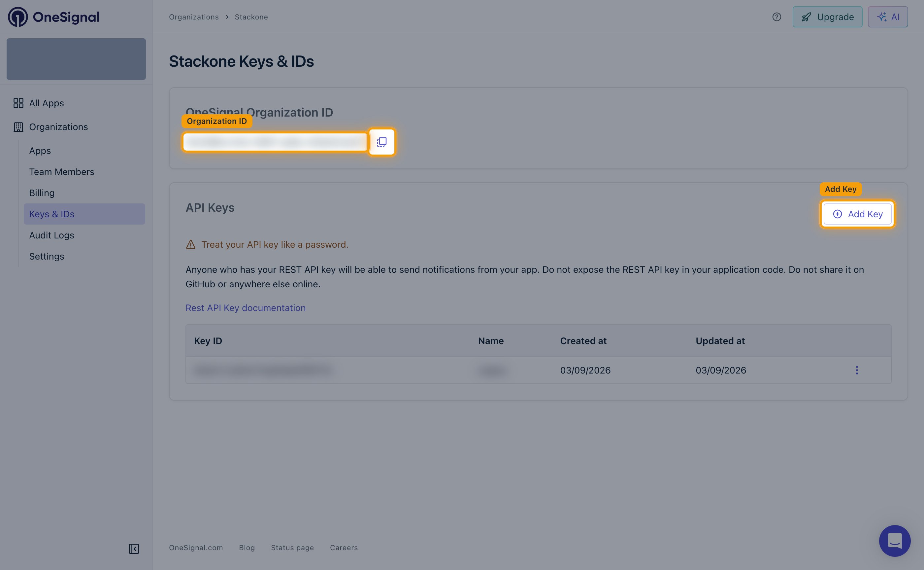Click Created at date 03/09/2026 cell
The image size is (924, 570).
(x=585, y=370)
